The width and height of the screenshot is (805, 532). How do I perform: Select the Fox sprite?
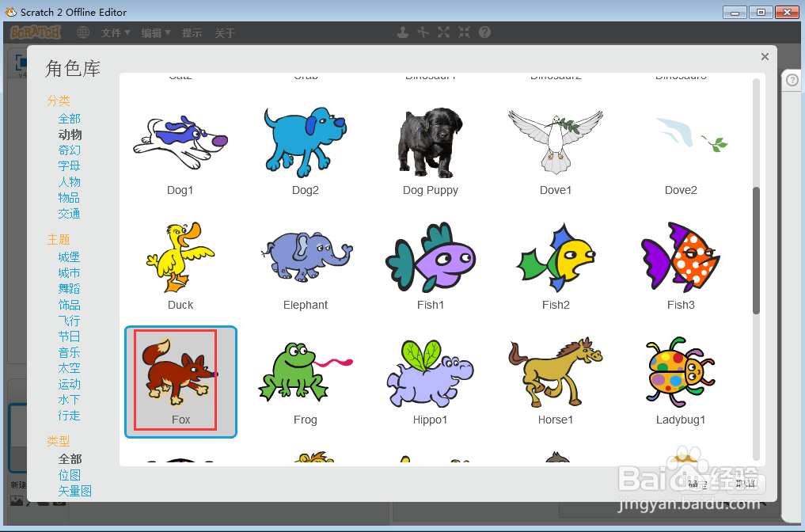[180, 382]
